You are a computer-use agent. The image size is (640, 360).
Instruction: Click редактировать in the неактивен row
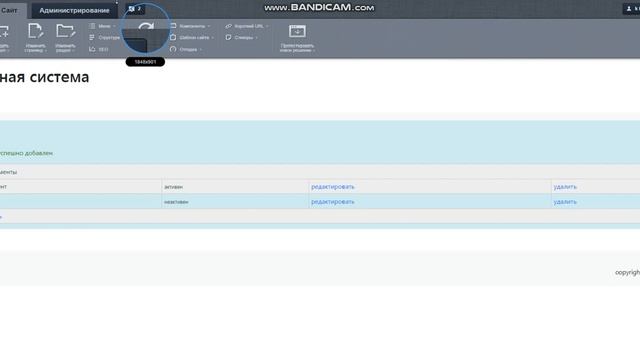click(333, 202)
